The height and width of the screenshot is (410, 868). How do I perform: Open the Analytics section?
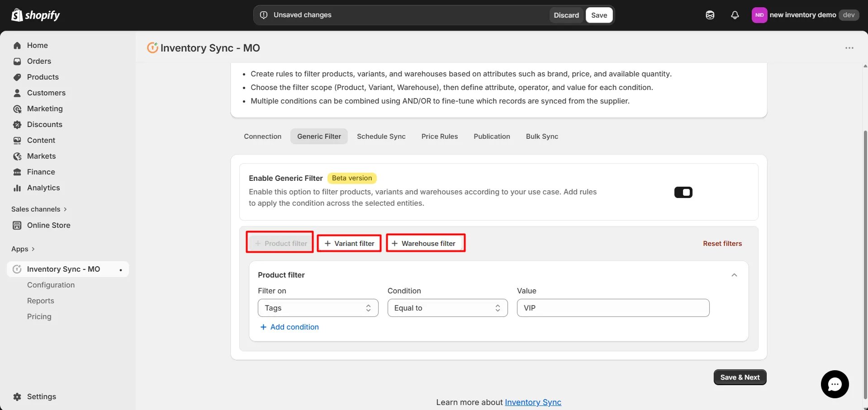(x=43, y=188)
